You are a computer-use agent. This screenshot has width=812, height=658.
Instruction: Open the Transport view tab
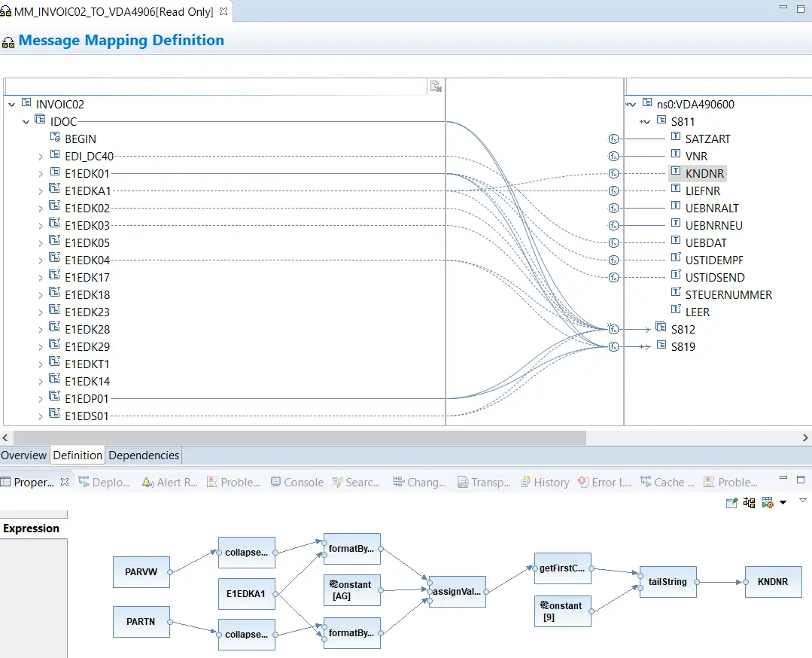coord(484,483)
